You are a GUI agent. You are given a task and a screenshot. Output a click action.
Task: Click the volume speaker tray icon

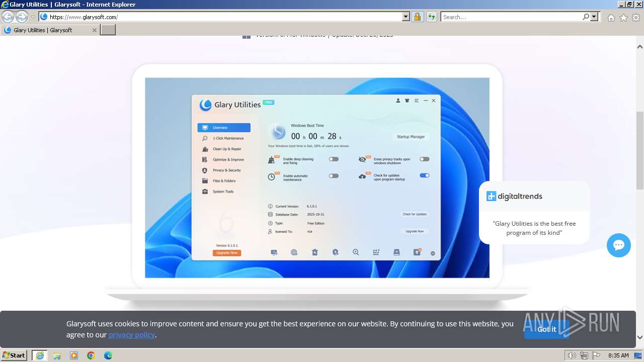(572, 355)
